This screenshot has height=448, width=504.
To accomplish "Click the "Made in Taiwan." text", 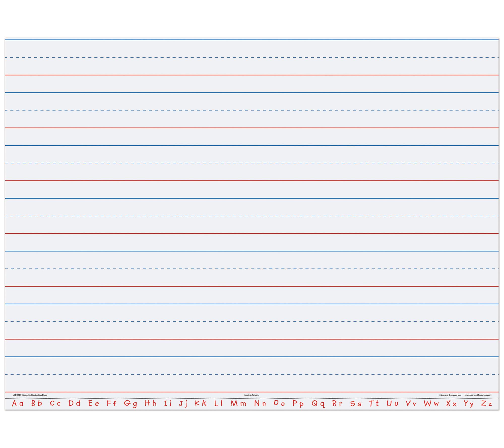I will coord(251,395).
